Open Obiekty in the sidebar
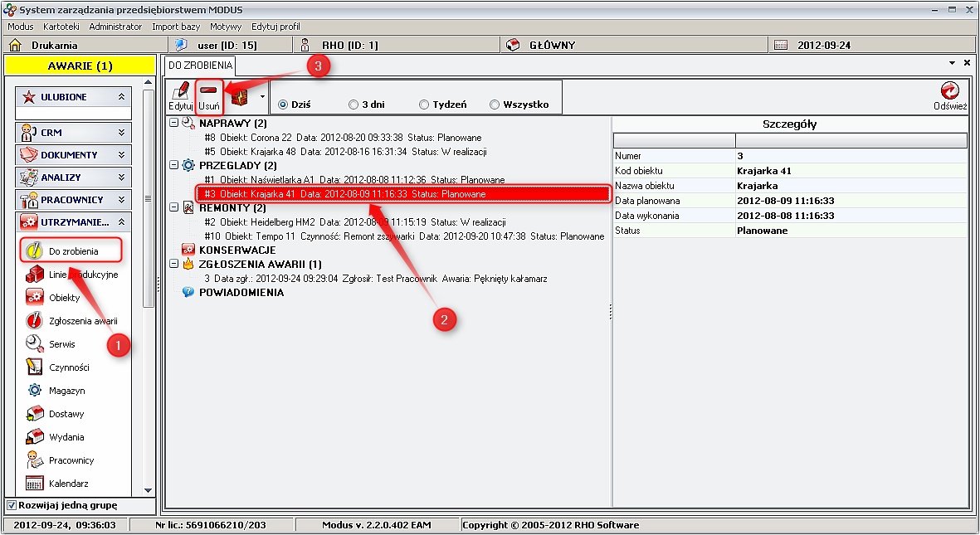 (x=53, y=298)
